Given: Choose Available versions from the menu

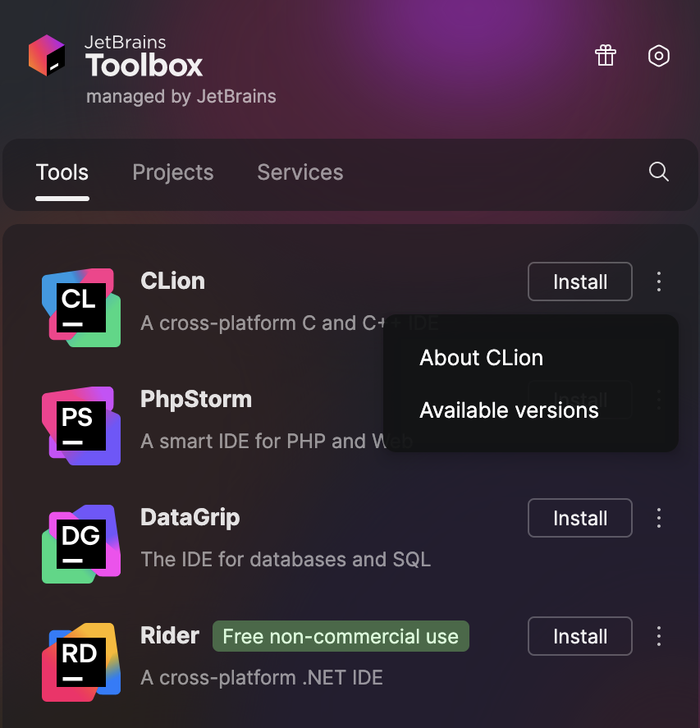Looking at the screenshot, I should (x=509, y=410).
